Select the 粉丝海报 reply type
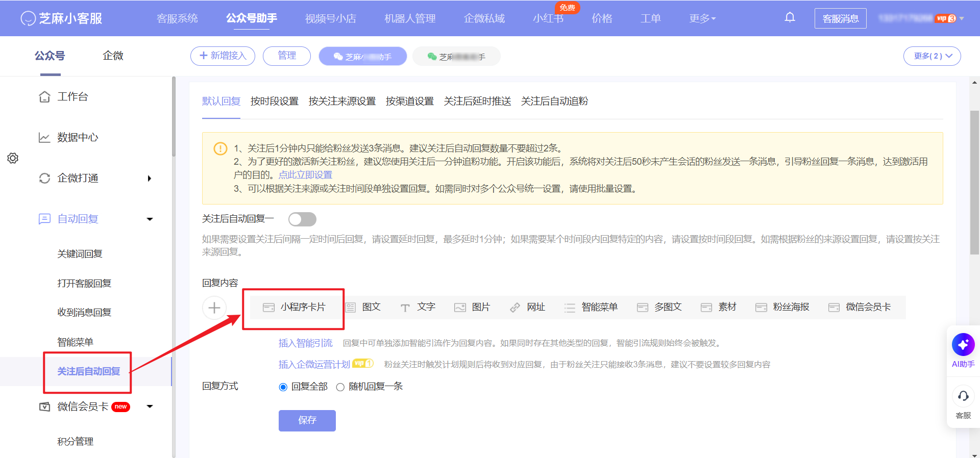This screenshot has height=458, width=980. pos(782,307)
